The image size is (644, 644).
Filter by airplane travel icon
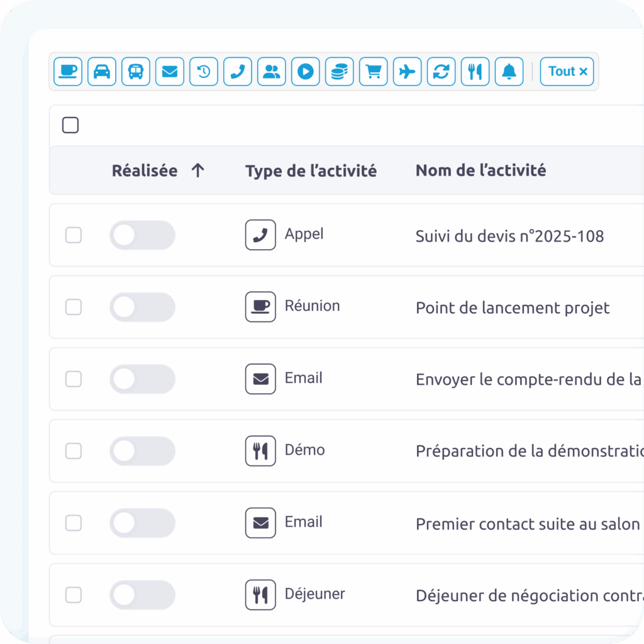(x=408, y=72)
